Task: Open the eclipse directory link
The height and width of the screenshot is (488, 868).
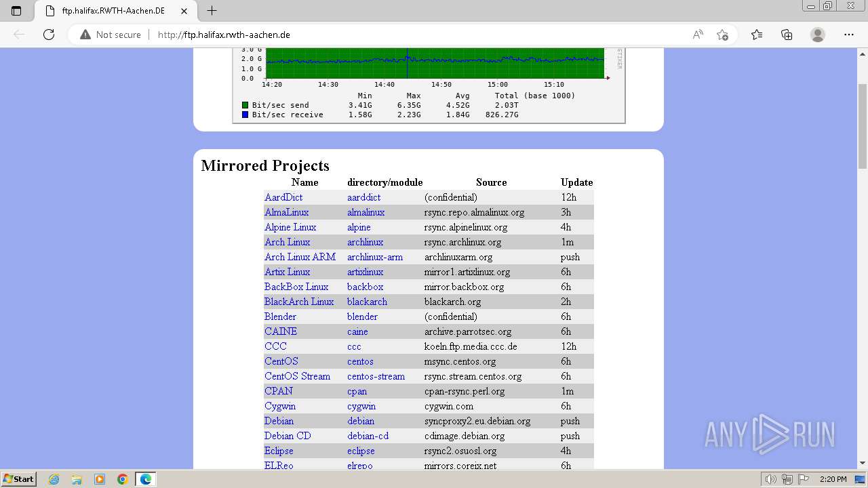Action: (361, 451)
